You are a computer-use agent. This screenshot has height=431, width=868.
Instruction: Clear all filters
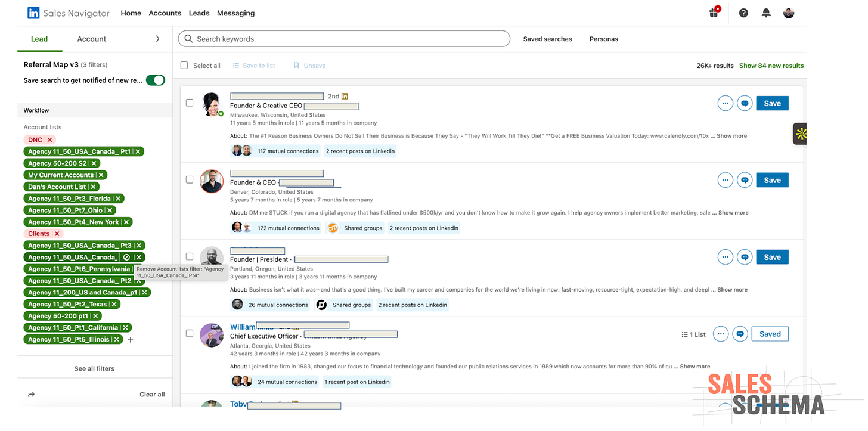coord(152,394)
